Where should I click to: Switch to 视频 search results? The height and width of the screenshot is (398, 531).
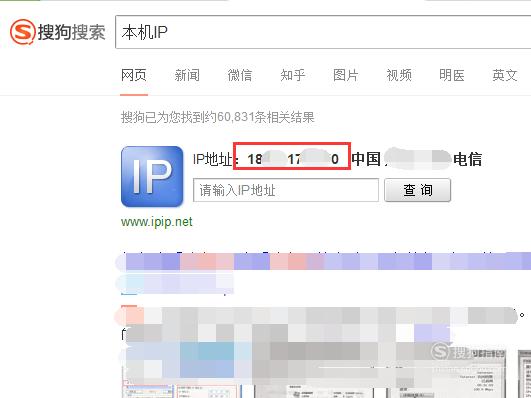pyautogui.click(x=399, y=75)
